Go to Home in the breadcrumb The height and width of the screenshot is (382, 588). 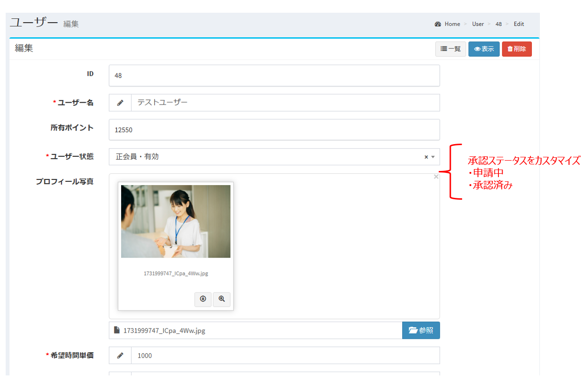(x=452, y=24)
